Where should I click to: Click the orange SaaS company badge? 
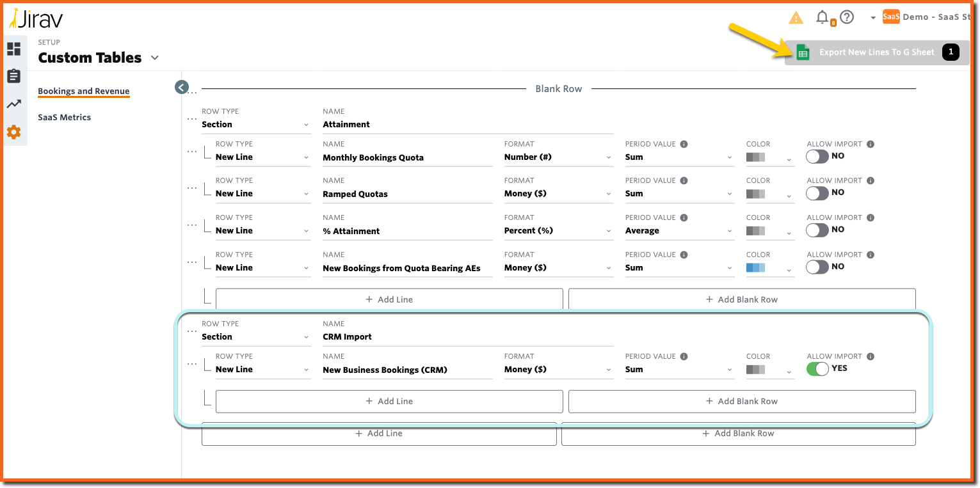click(891, 17)
